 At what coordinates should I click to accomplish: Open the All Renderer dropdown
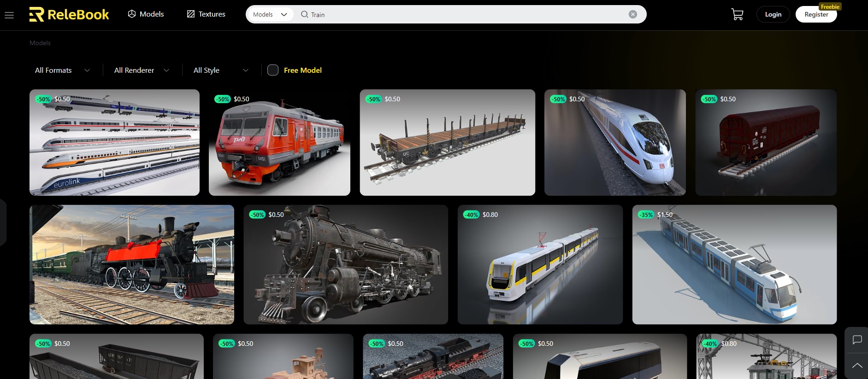point(142,70)
